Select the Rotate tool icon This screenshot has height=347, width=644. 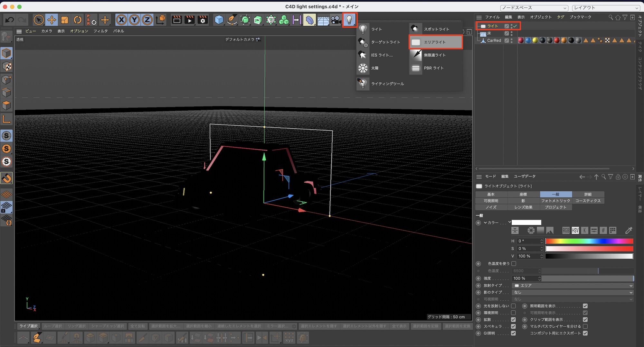click(78, 20)
